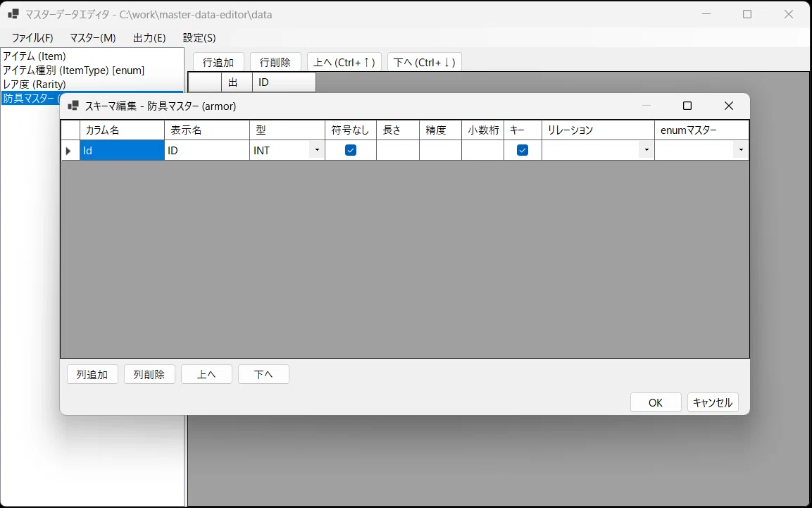
Task: Click マスターデータエディタ main window app icon
Action: tap(13, 14)
